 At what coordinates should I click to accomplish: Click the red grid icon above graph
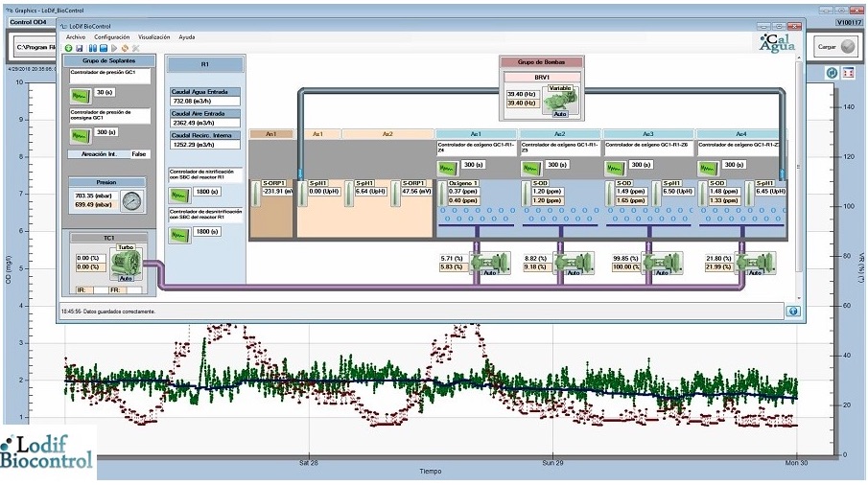point(849,73)
